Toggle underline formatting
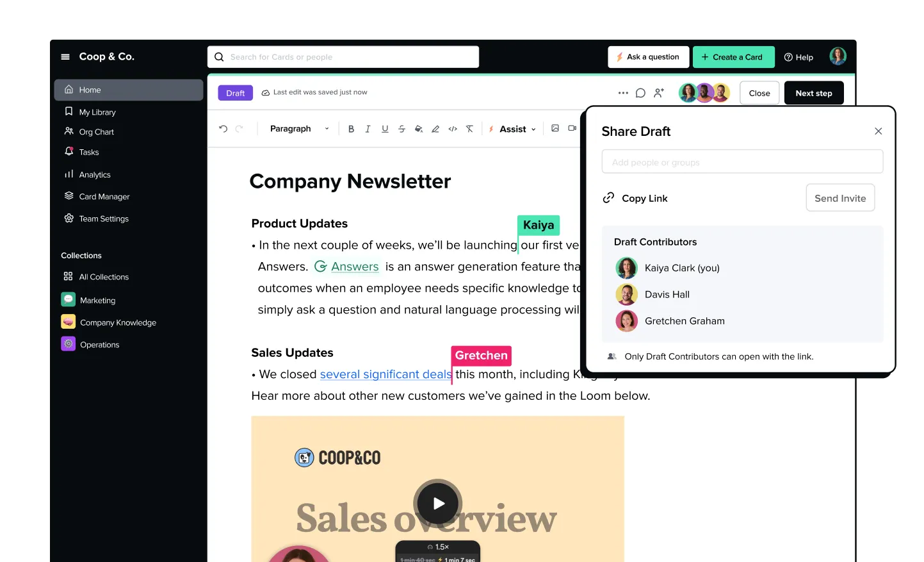Viewport: 924px width, 562px height. 385,129
